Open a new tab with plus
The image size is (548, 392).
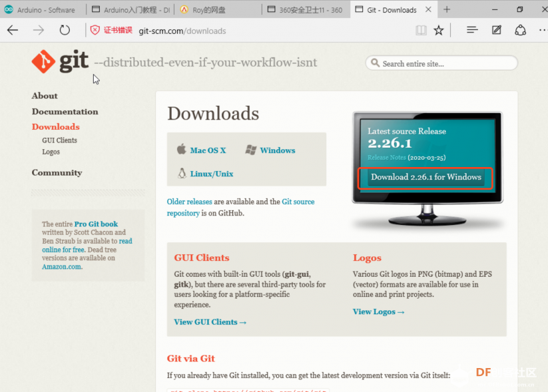447,9
